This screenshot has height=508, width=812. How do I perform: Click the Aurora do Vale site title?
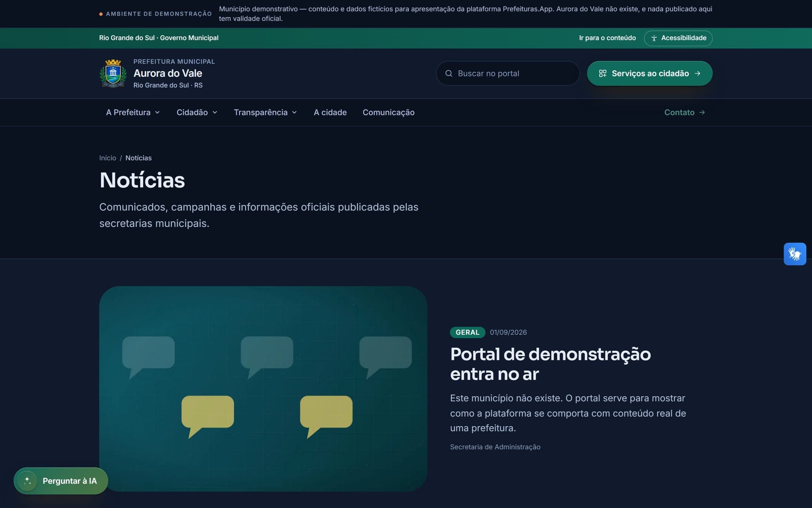[x=168, y=74]
